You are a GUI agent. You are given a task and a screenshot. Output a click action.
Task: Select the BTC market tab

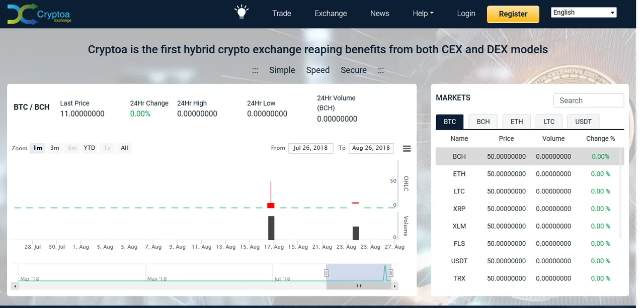[x=450, y=122]
